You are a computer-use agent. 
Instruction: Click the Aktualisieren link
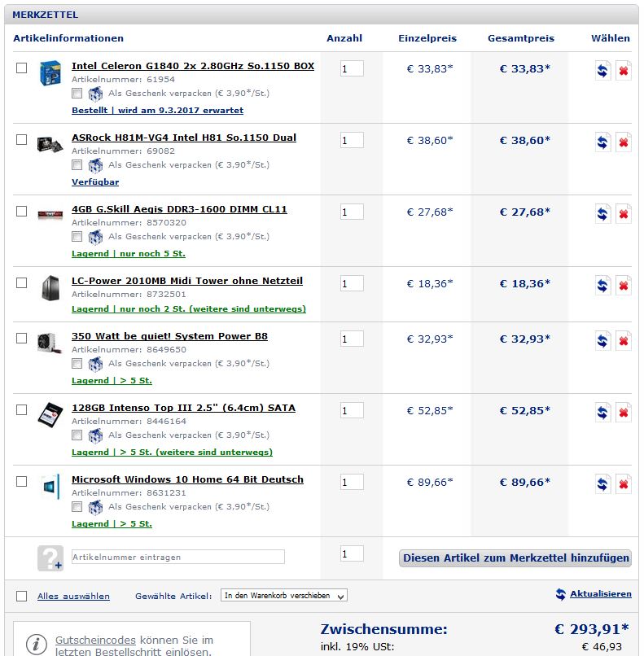[x=601, y=594]
